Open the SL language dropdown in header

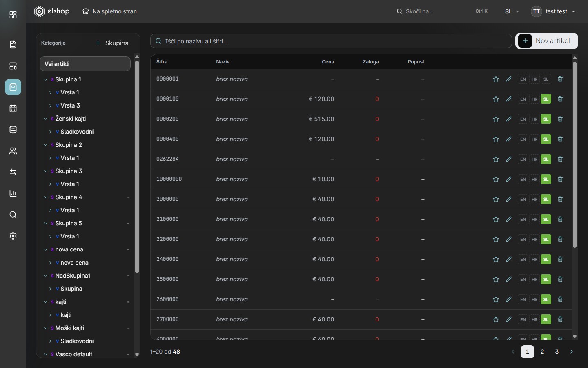tap(512, 11)
